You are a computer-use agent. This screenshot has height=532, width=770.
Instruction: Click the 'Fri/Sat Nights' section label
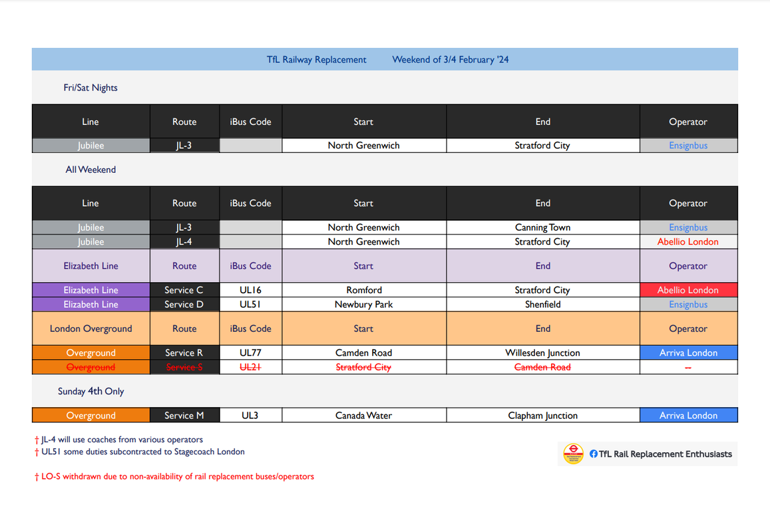coord(91,87)
